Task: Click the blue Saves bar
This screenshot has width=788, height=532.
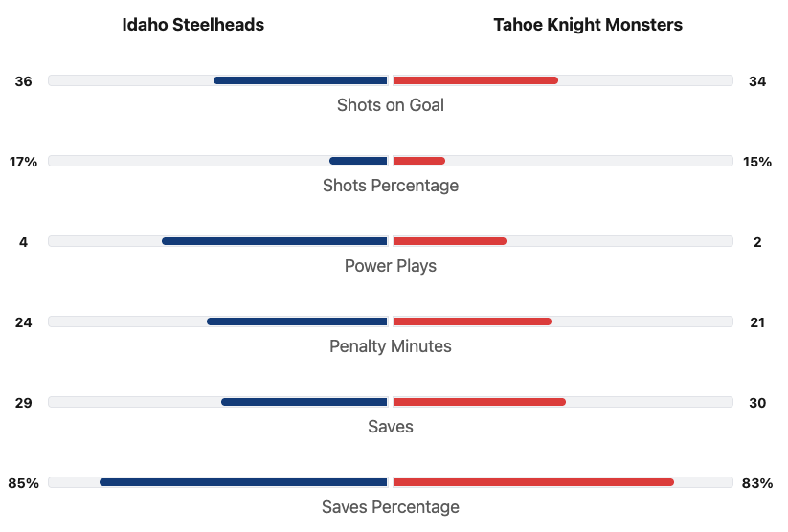Action: 304,402
